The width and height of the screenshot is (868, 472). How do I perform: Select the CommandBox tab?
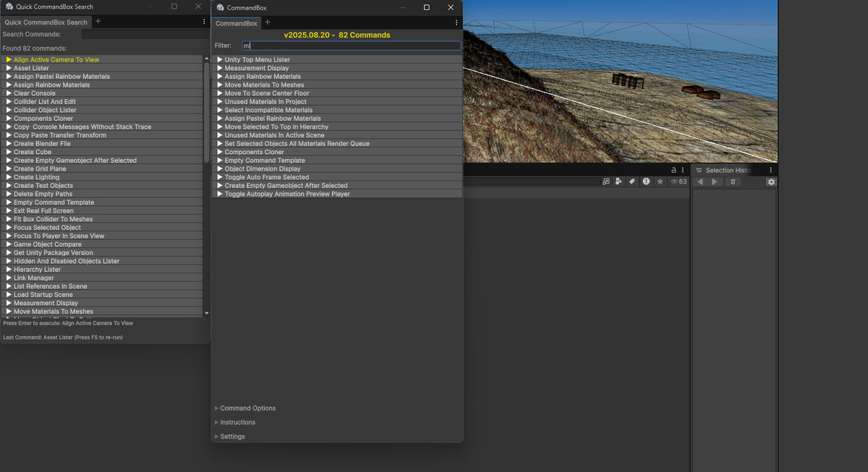coord(236,23)
